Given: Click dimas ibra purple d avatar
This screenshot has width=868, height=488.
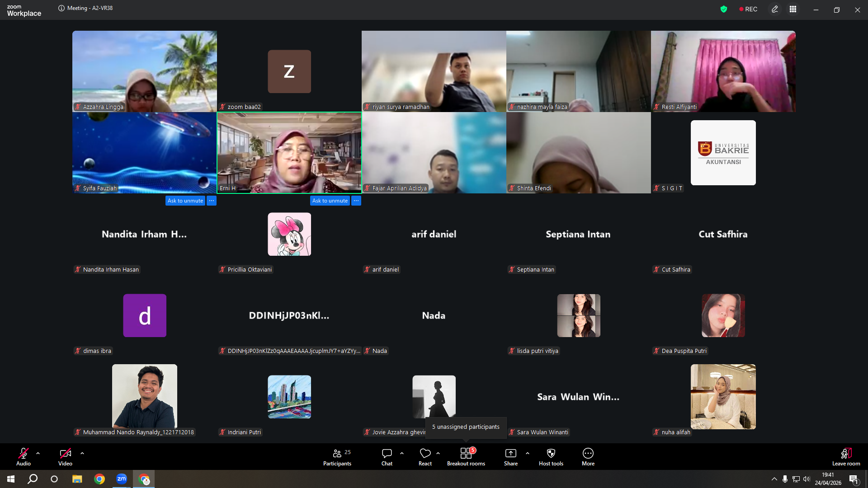Looking at the screenshot, I should pyautogui.click(x=145, y=315).
